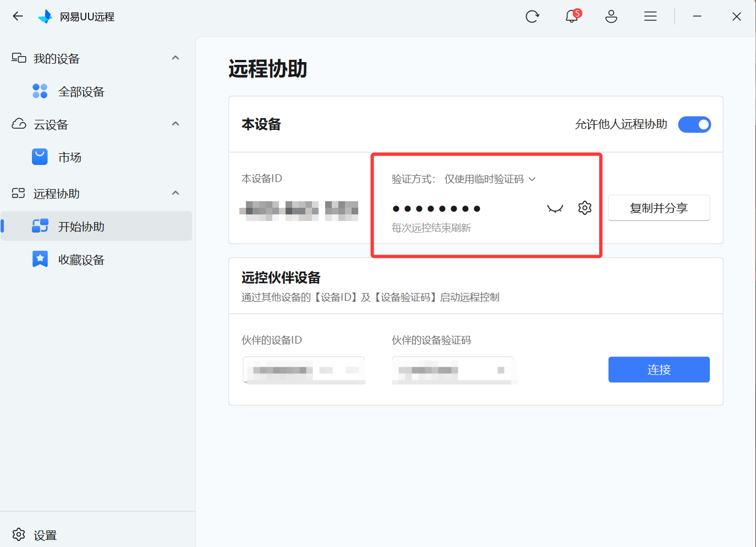Show the hidden verification code
This screenshot has height=547, width=756.
pyautogui.click(x=555, y=208)
